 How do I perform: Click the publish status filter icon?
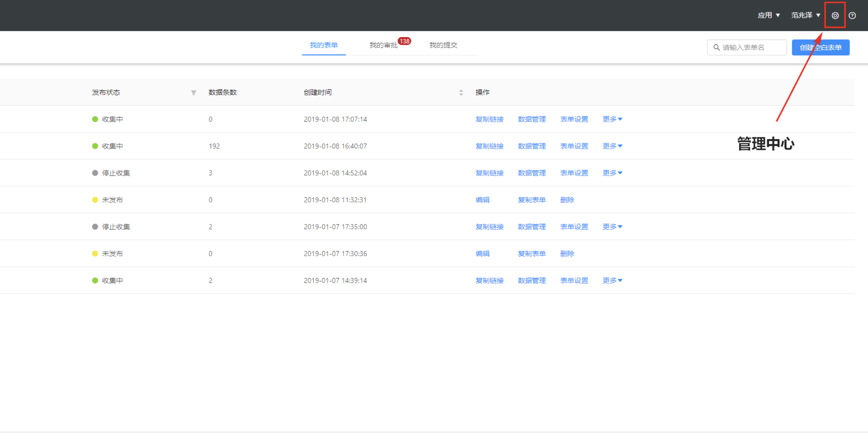[193, 93]
